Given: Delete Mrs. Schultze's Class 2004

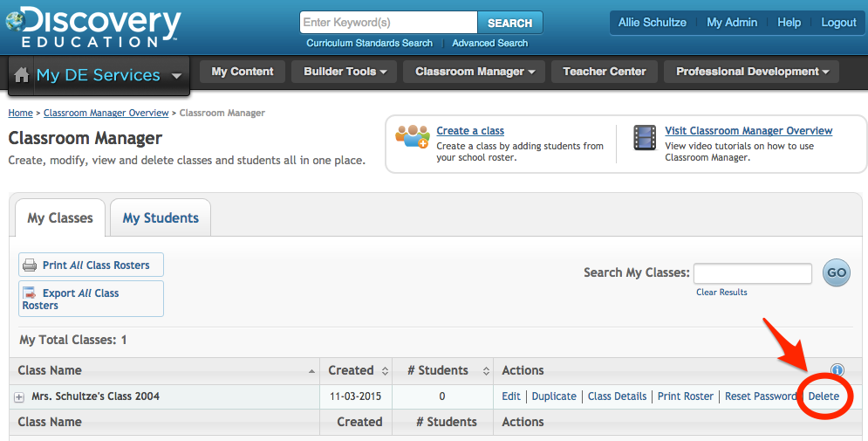Looking at the screenshot, I should (x=824, y=396).
